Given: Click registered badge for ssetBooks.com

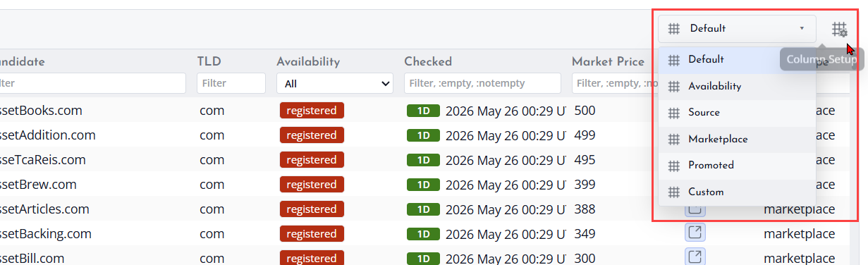Looking at the screenshot, I should (x=312, y=111).
